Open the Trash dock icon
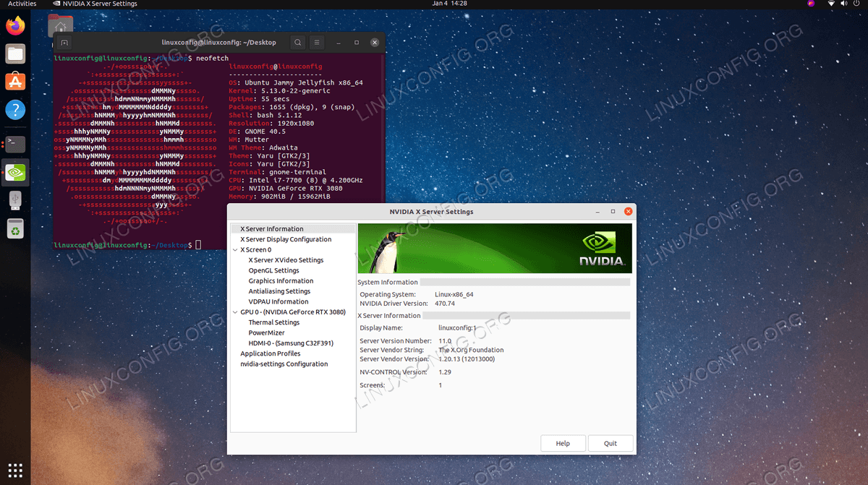The width and height of the screenshot is (868, 485). point(15,228)
